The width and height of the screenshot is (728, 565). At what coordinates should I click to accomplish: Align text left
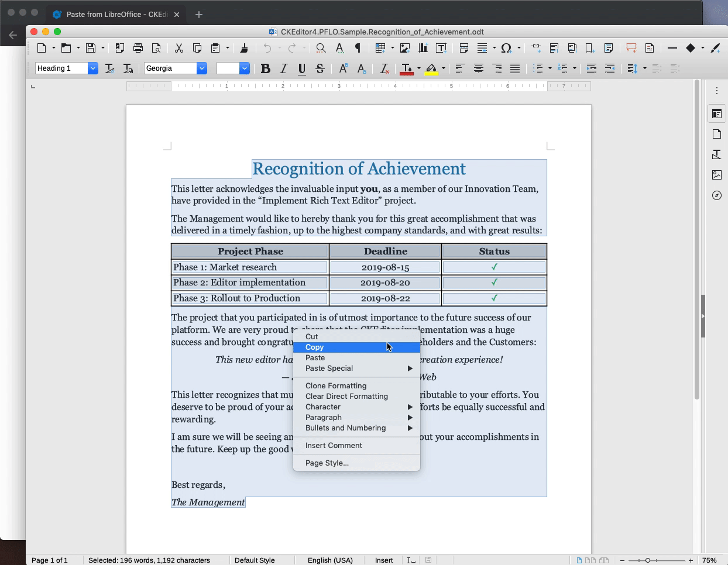tap(460, 68)
